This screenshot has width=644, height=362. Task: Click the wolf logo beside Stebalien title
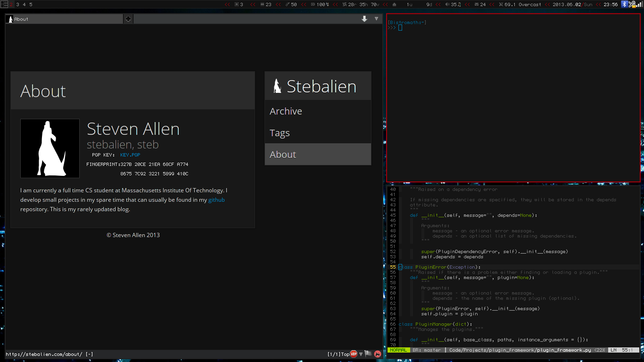278,86
